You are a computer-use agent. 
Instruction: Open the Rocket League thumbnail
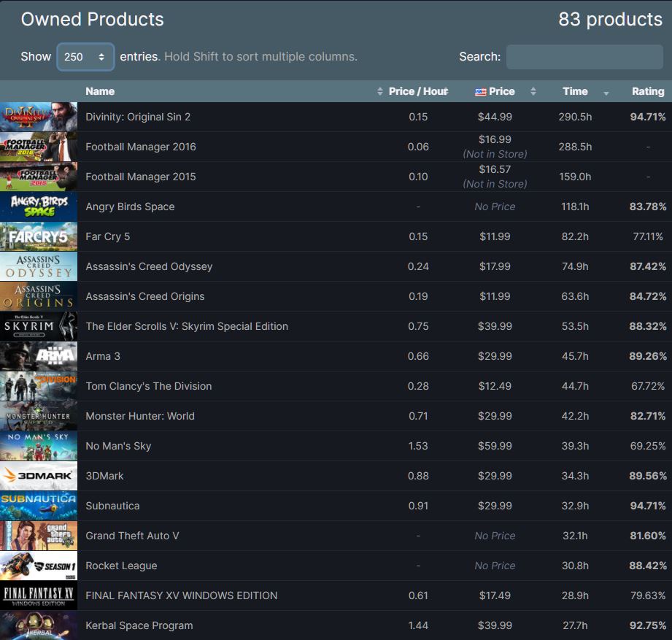38,566
